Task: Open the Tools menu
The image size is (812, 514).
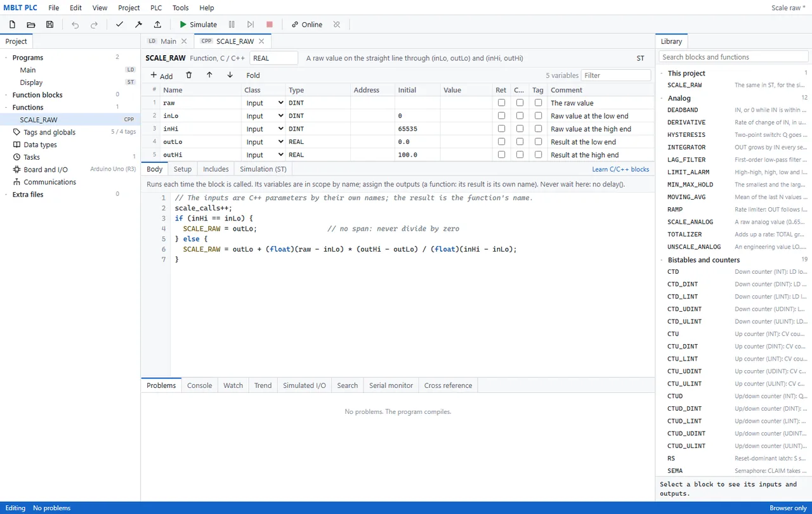Action: click(181, 8)
